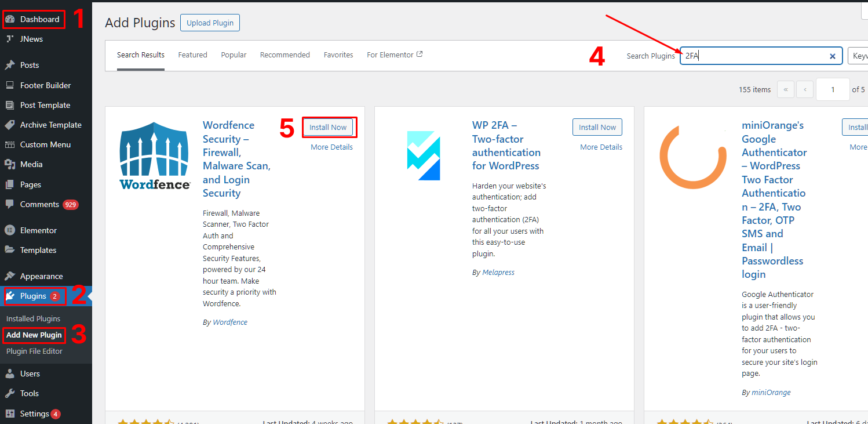Open More Details for WP 2FA
This screenshot has width=868, height=424.
pyautogui.click(x=601, y=147)
